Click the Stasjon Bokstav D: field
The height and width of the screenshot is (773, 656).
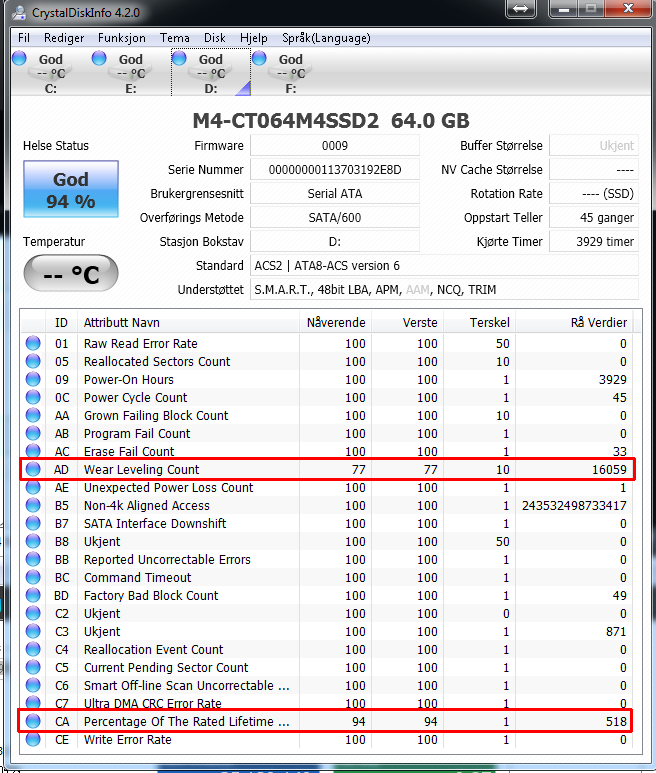click(335, 242)
